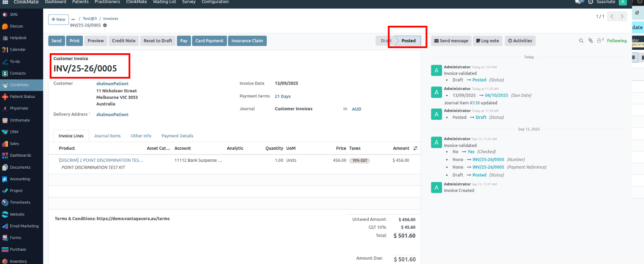The width and height of the screenshot is (644, 264).
Task: Go to Calendar in the sidebar
Action: coord(18,50)
